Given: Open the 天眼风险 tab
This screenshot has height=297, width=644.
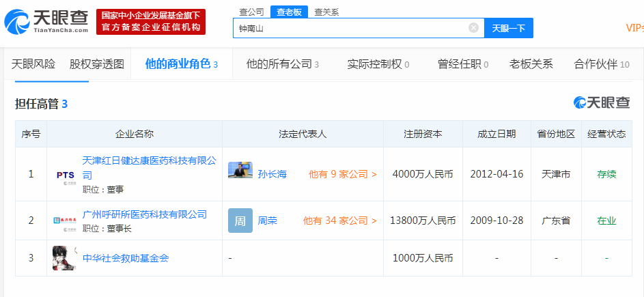Looking at the screenshot, I should (x=33, y=64).
